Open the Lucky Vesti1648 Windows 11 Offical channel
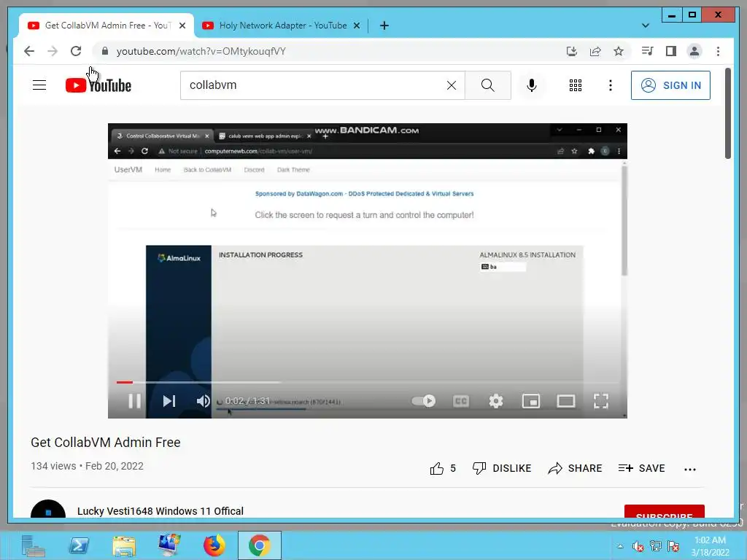The height and width of the screenshot is (560, 747). point(160,511)
